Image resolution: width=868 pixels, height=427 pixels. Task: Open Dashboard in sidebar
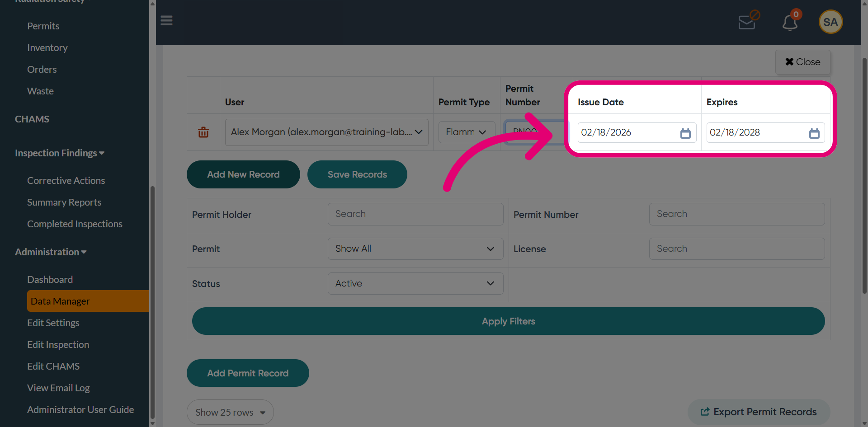click(x=50, y=280)
